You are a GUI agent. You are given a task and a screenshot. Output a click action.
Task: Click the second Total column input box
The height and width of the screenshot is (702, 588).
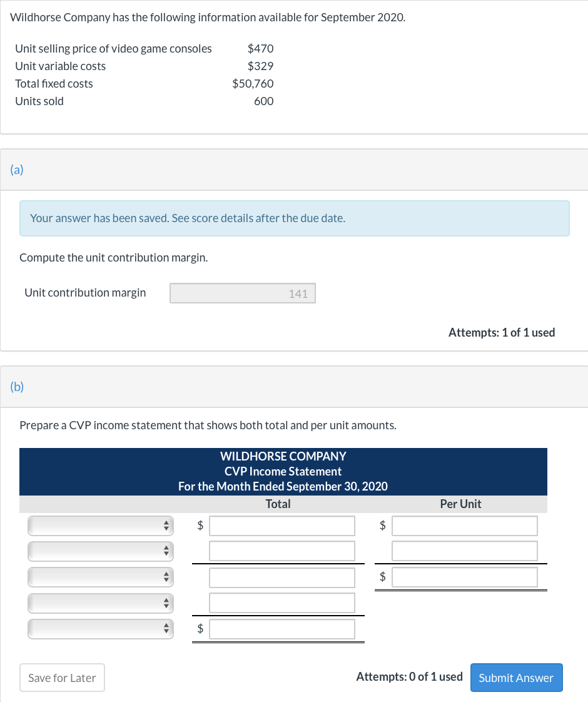pos(281,551)
